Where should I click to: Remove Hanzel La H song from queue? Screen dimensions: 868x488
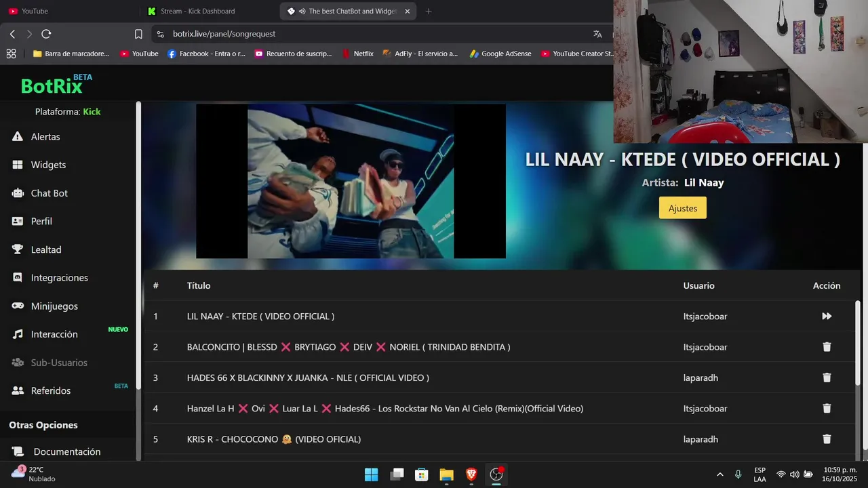(827, 408)
